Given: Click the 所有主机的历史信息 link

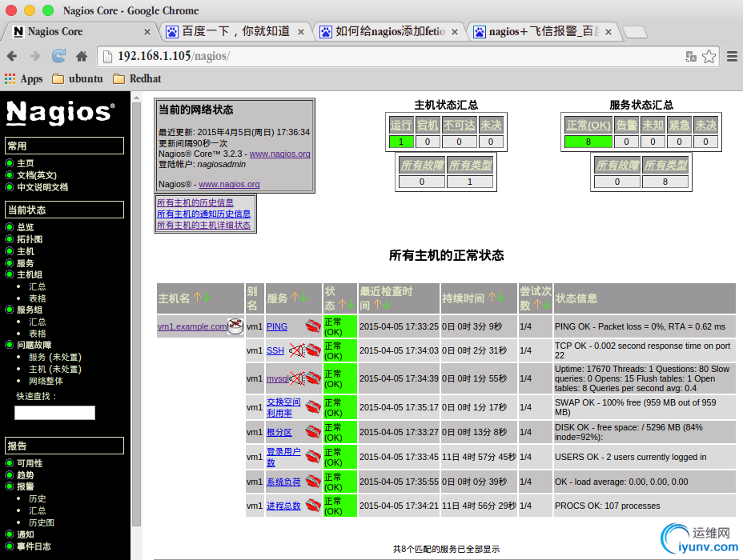Looking at the screenshot, I should (195, 202).
